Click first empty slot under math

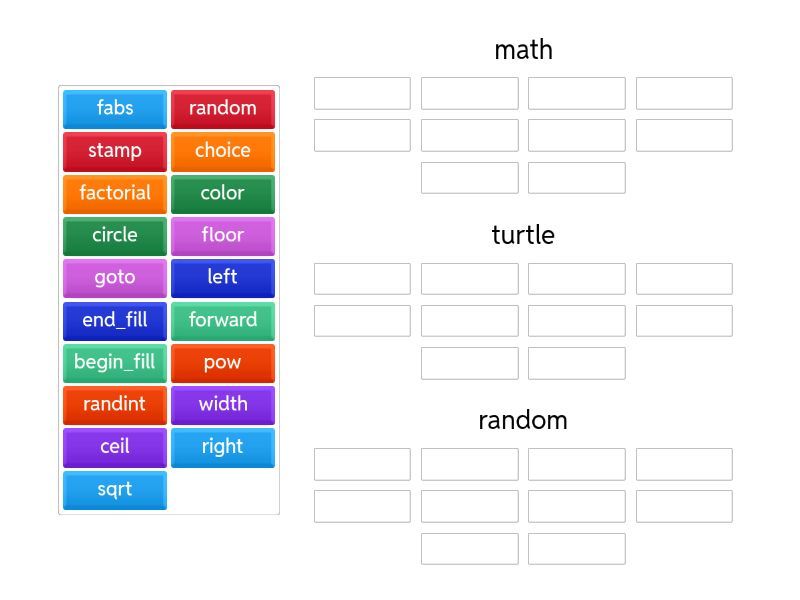point(362,93)
